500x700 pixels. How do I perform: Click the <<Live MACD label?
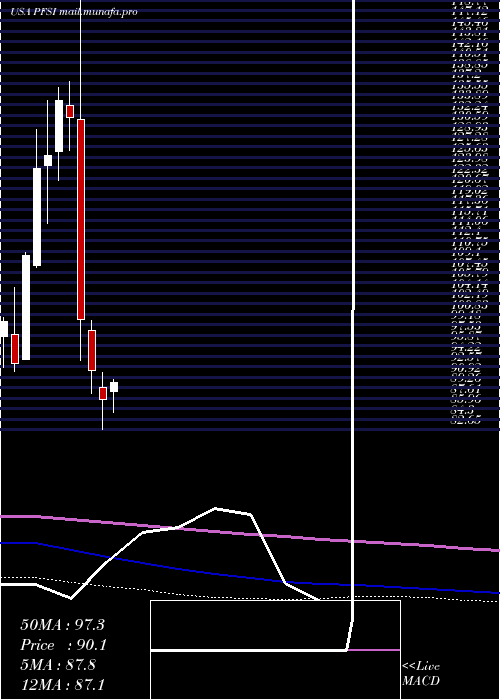421,673
